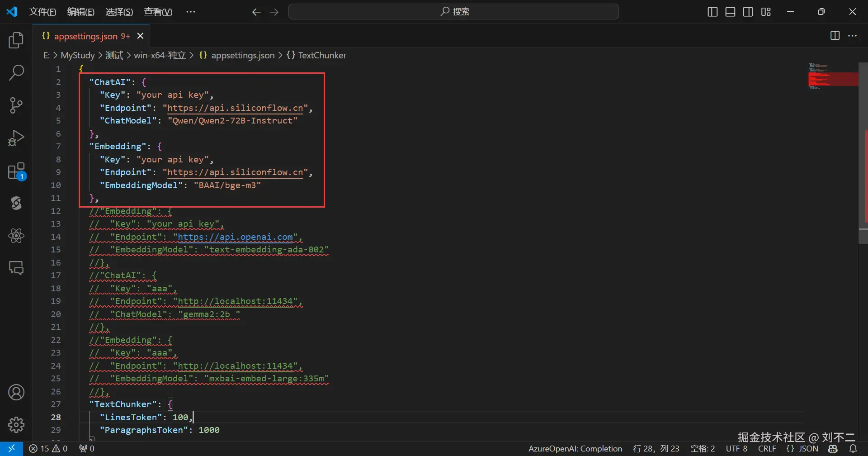Open the appsettings.json breadcrumb segment

(237, 55)
